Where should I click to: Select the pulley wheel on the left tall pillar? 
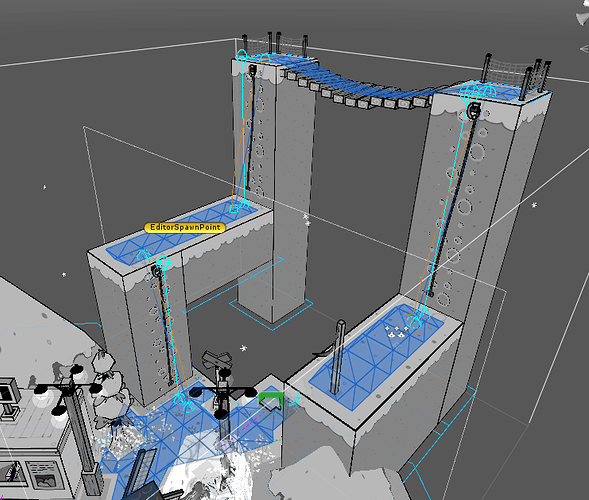point(252,69)
